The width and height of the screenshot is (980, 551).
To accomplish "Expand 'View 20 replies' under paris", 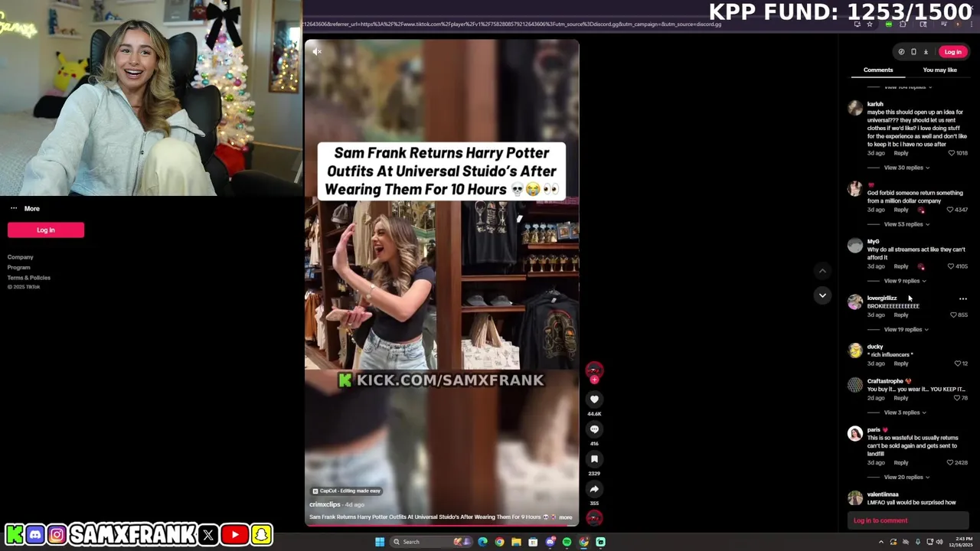I will 906,477.
